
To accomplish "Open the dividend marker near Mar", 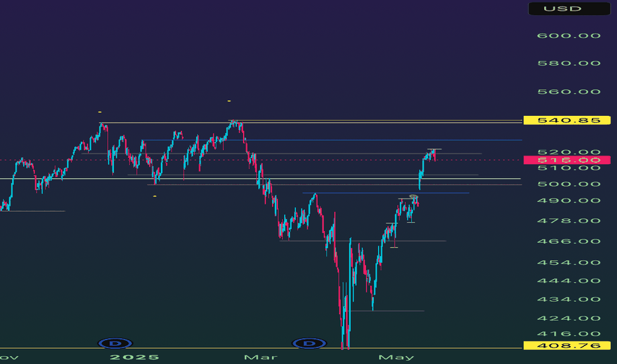I will click(x=309, y=343).
